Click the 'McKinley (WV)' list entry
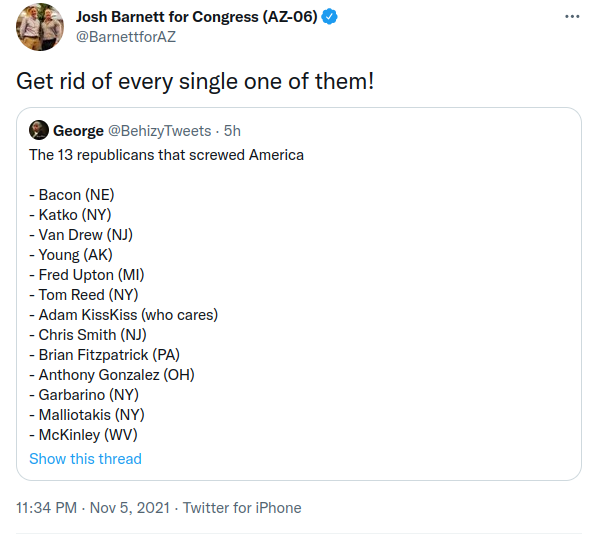Viewport: 598px width, 541px height. [84, 435]
